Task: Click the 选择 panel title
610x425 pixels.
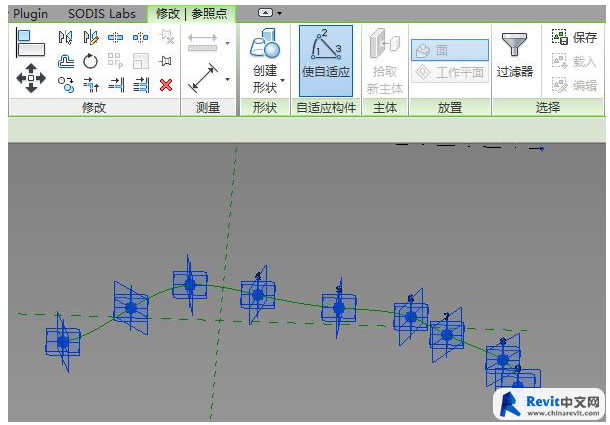Action: (548, 107)
